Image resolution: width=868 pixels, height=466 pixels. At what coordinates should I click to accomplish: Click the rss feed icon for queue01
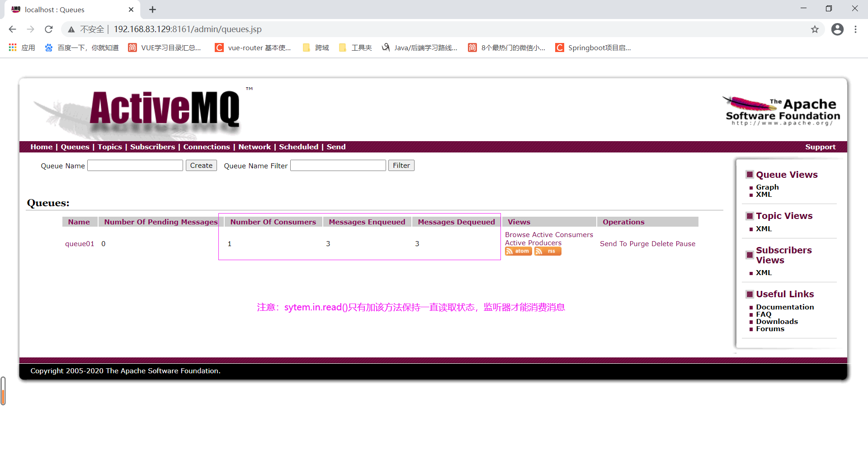tap(547, 251)
